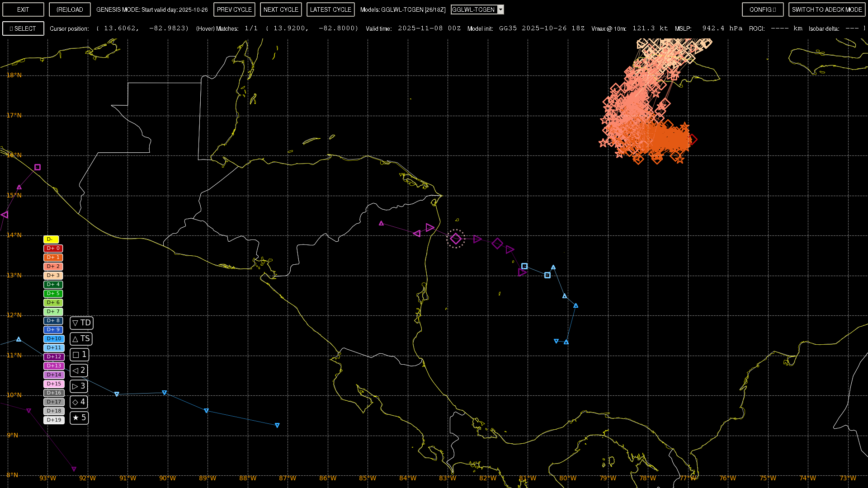Click the category 2 left-triangle legend icon
This screenshot has height=488, width=868.
coord(79,371)
